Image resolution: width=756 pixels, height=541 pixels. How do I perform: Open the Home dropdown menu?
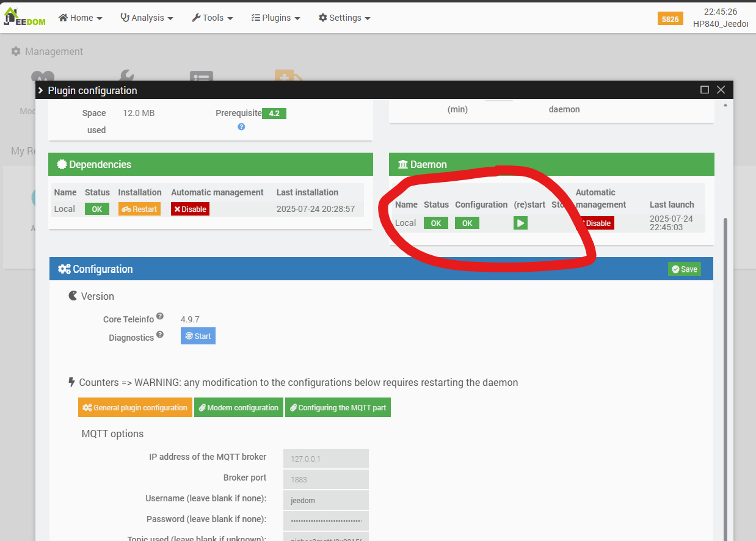pyautogui.click(x=80, y=18)
